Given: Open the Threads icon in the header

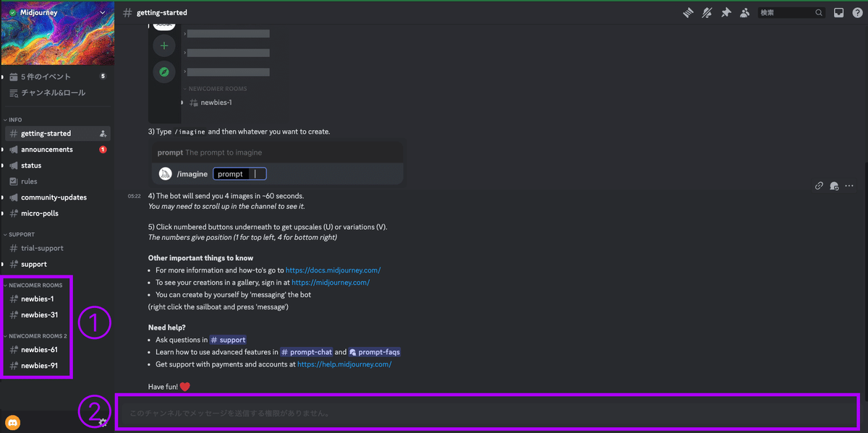Looking at the screenshot, I should (x=689, y=12).
